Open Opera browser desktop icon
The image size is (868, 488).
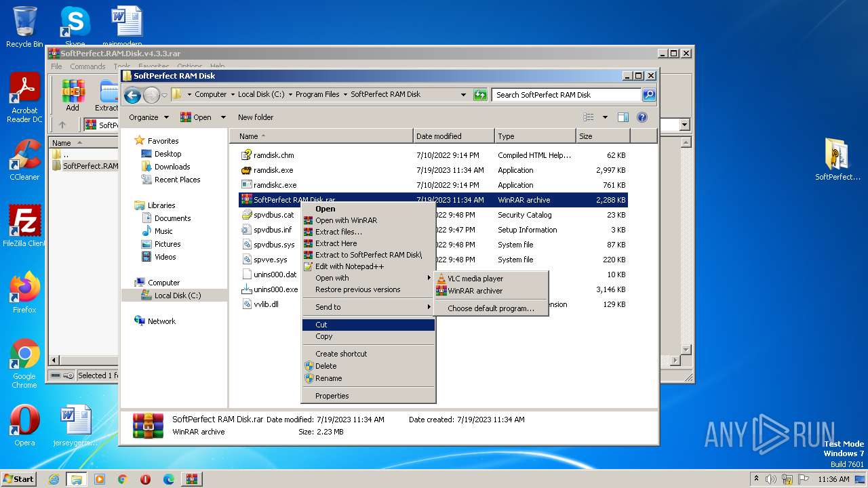(x=24, y=426)
